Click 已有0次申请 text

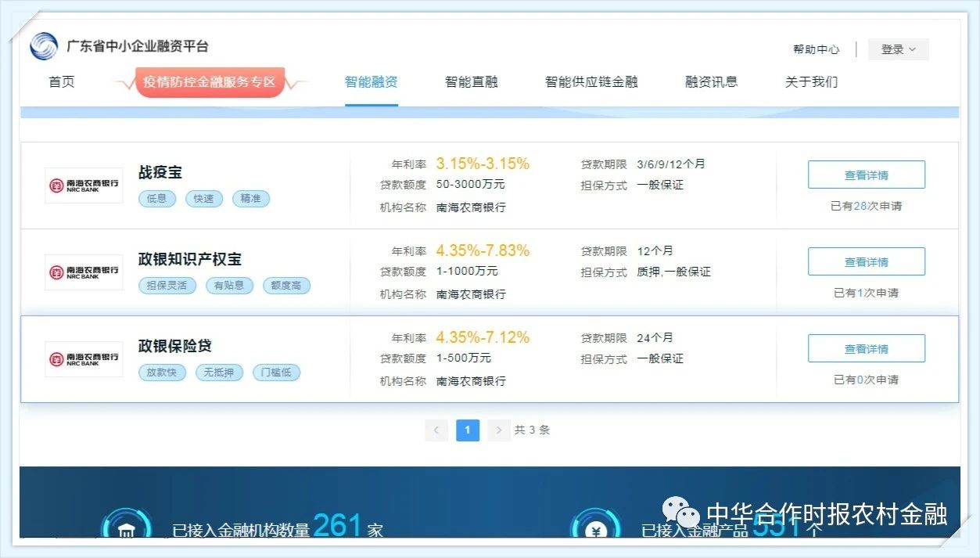[867, 380]
